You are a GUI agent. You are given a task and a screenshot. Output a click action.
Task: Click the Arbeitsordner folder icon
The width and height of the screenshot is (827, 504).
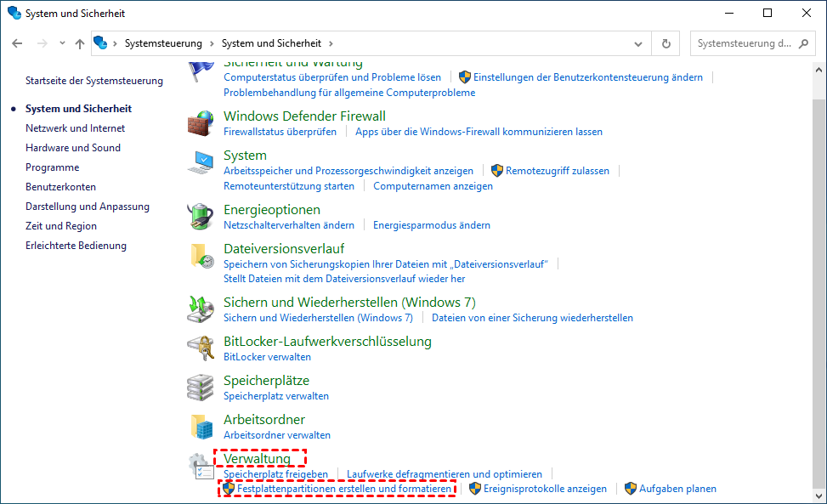(201, 427)
